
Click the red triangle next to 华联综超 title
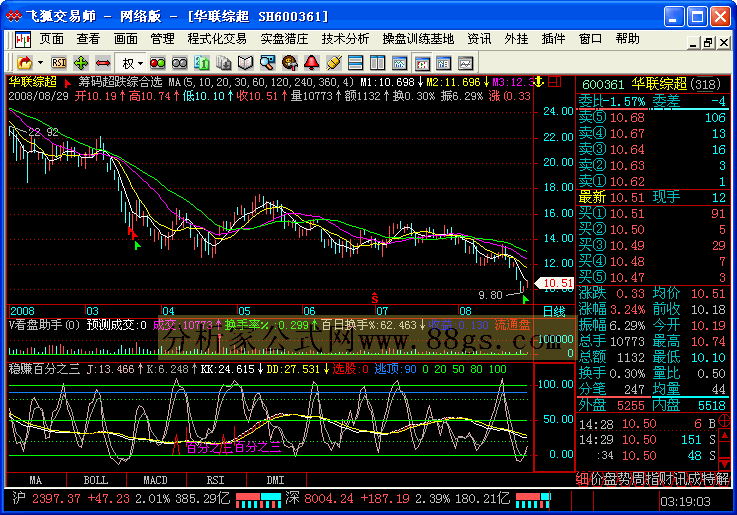click(68, 83)
